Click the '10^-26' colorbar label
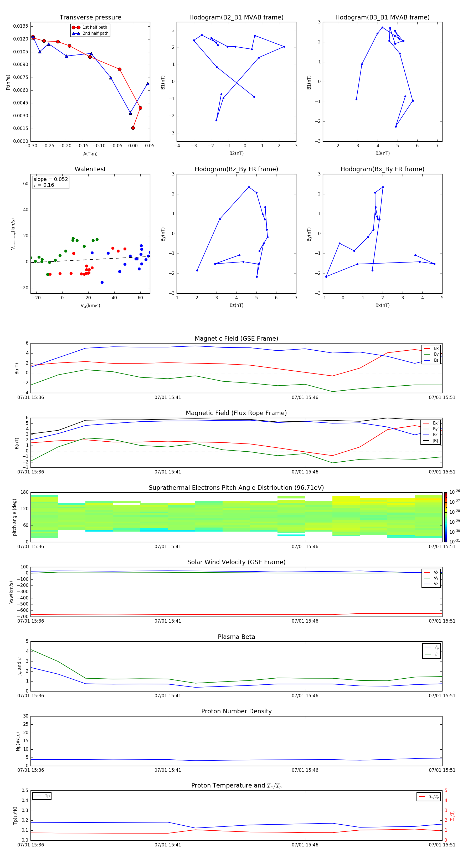The width and height of the screenshot is (473, 868). (455, 492)
